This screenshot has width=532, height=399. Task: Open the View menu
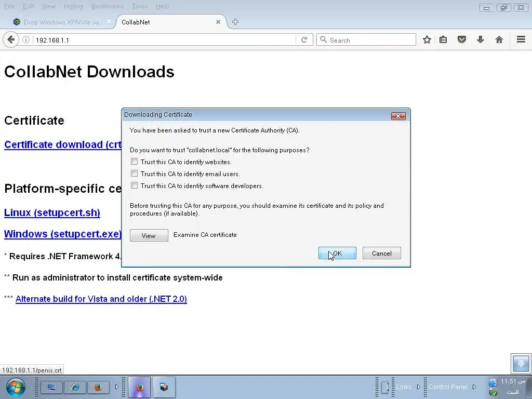tap(48, 6)
